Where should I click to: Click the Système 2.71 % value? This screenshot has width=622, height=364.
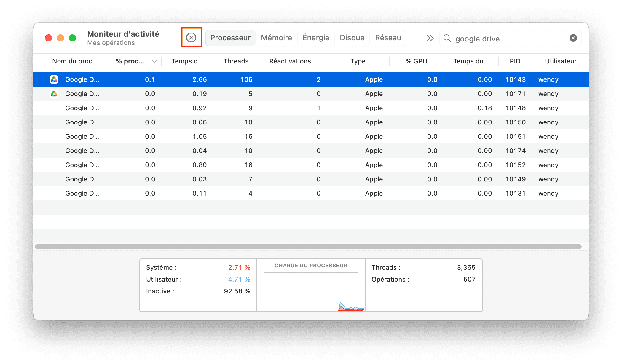(239, 267)
